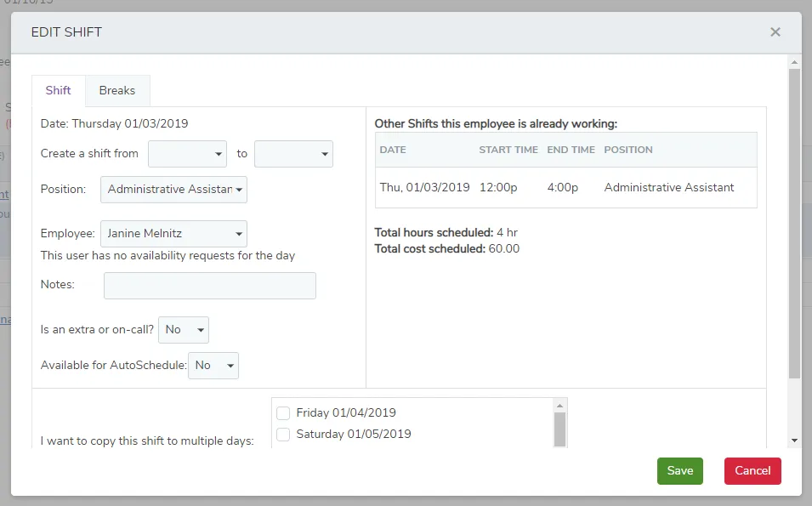
Task: Click the Save button
Action: [x=680, y=471]
